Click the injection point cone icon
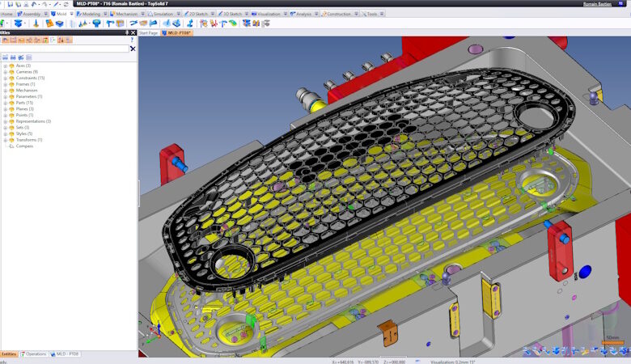 [36, 23]
